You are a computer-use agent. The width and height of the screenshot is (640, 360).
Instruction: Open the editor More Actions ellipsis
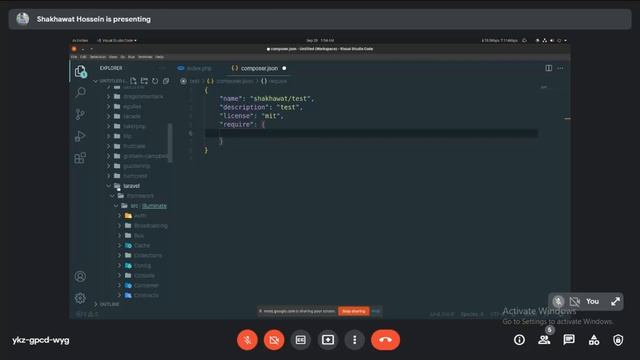point(560,68)
